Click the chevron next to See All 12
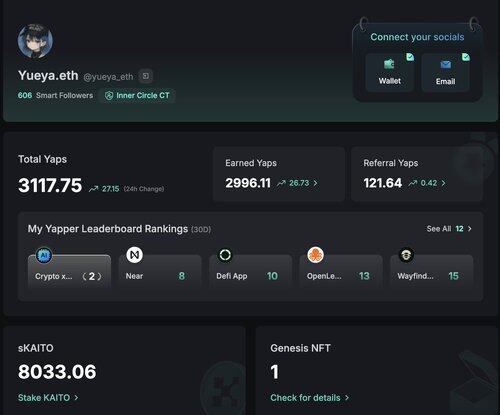This screenshot has height=415, width=500. pos(470,229)
